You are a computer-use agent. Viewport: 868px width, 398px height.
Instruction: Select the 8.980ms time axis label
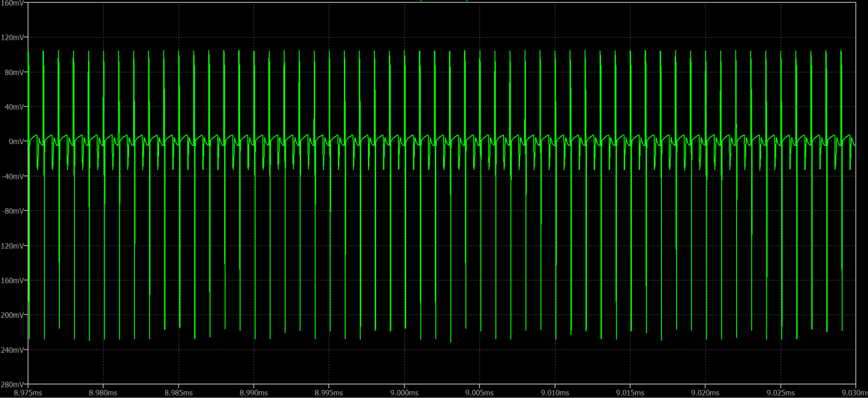click(103, 392)
